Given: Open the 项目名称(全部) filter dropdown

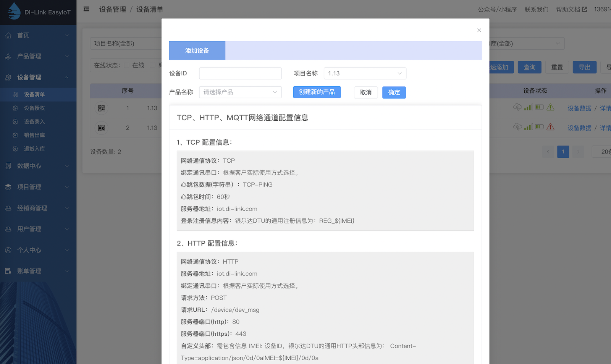Looking at the screenshot, I should pos(126,44).
